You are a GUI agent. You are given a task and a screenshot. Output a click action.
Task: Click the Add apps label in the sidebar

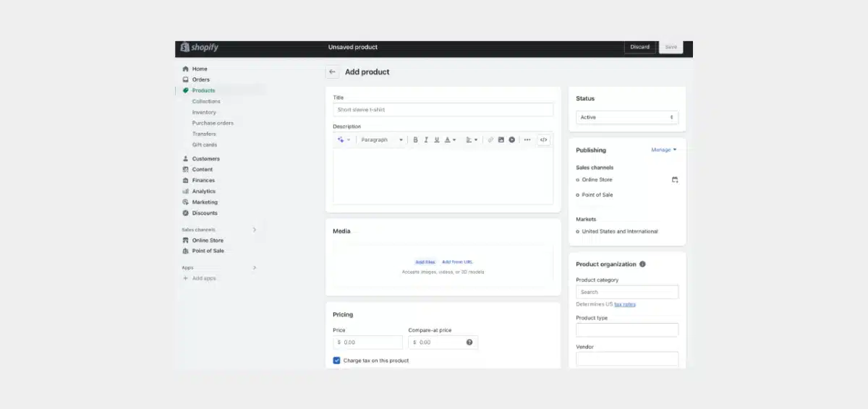[x=204, y=278]
